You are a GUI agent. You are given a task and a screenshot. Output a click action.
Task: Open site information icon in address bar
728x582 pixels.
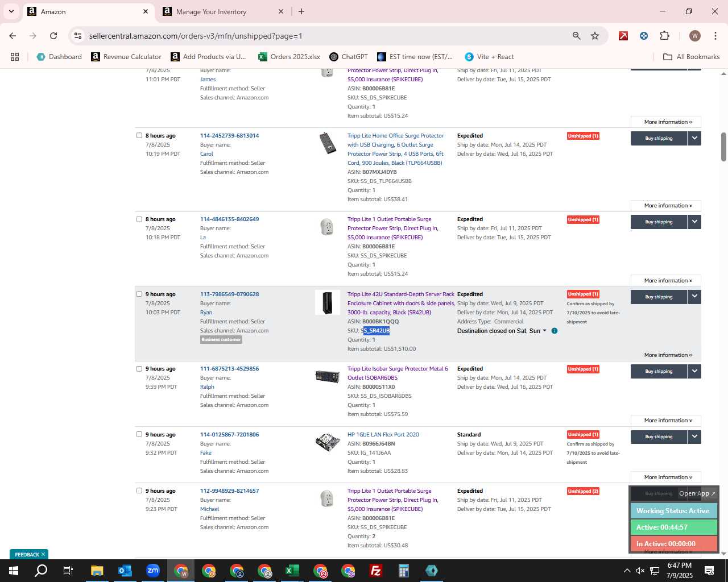click(78, 36)
